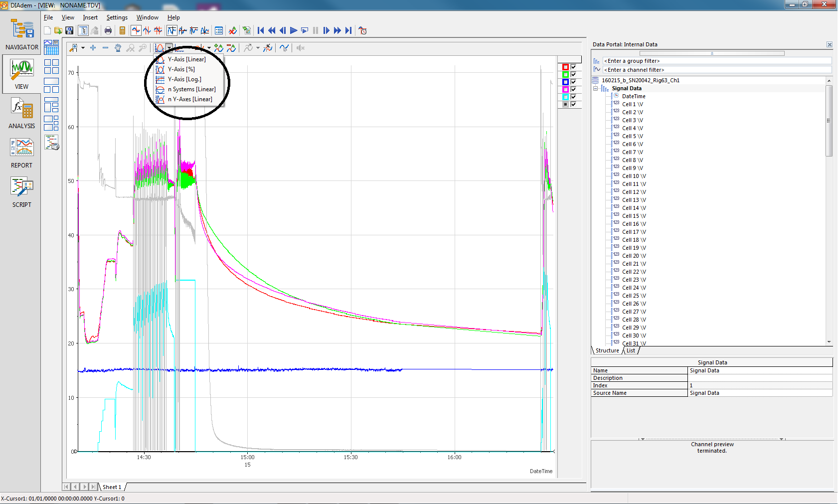Open the Window menu
The height and width of the screenshot is (504, 838).
pos(148,17)
